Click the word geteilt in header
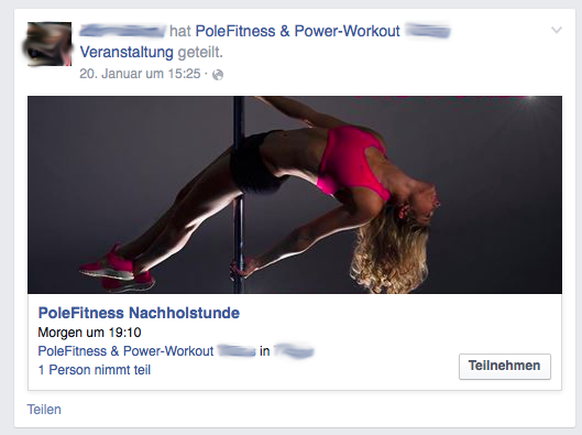The width and height of the screenshot is (582, 435). [x=200, y=52]
